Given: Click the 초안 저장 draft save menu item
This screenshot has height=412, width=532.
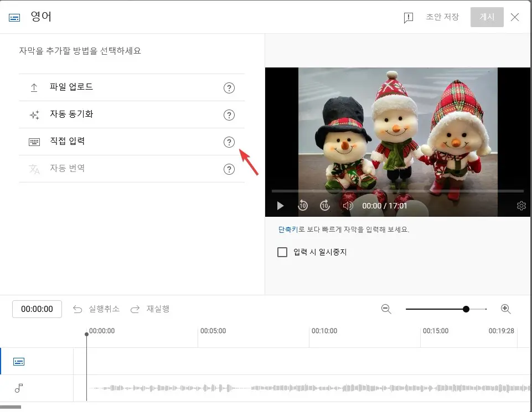Looking at the screenshot, I should pyautogui.click(x=442, y=17).
